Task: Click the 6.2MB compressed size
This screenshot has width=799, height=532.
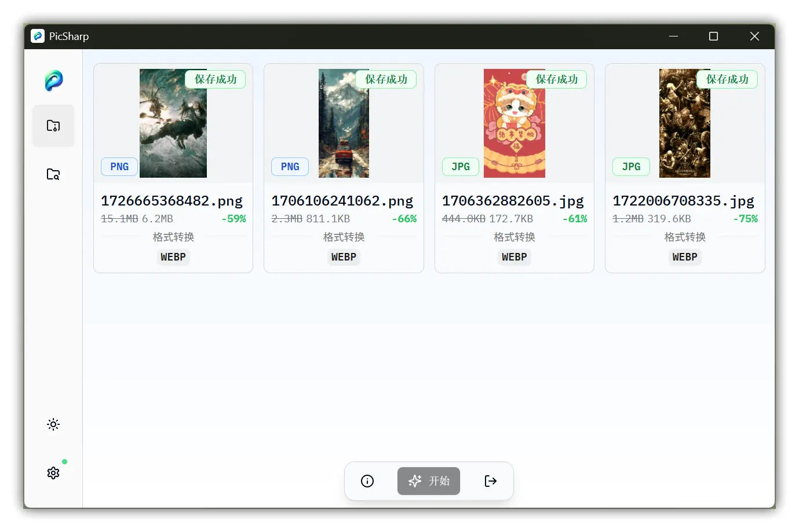Action: (158, 219)
